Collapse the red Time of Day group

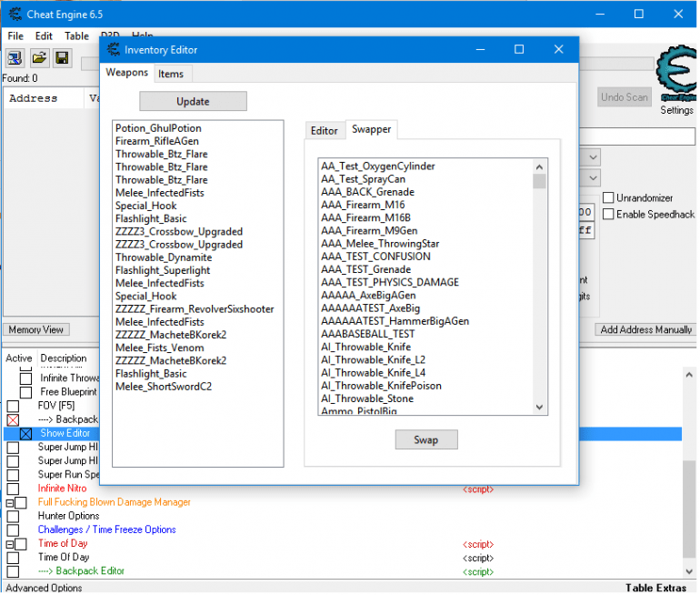click(9, 544)
